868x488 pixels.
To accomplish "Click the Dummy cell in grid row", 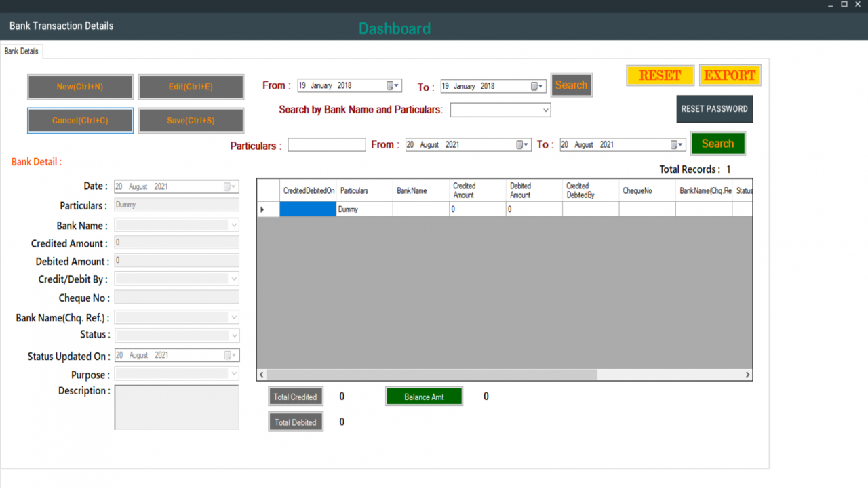I will (364, 209).
